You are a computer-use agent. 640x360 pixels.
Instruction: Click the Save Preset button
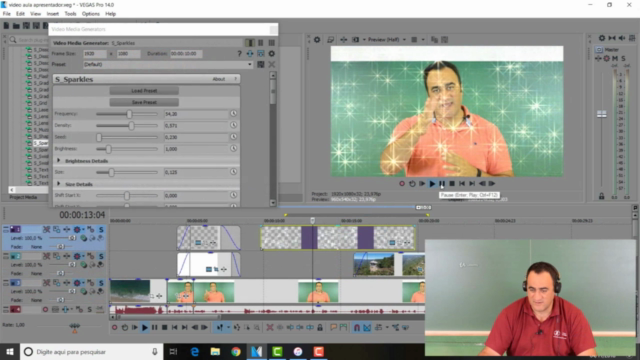[x=144, y=102]
